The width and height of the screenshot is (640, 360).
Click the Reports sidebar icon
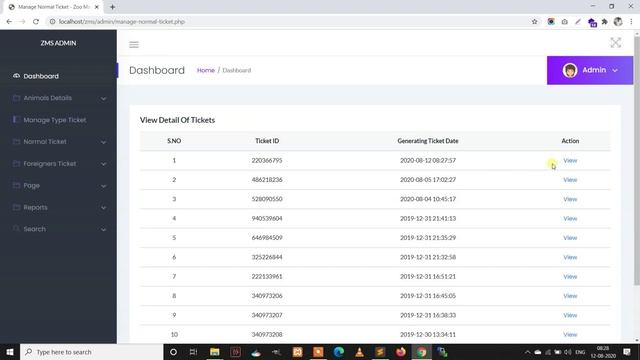coord(16,207)
